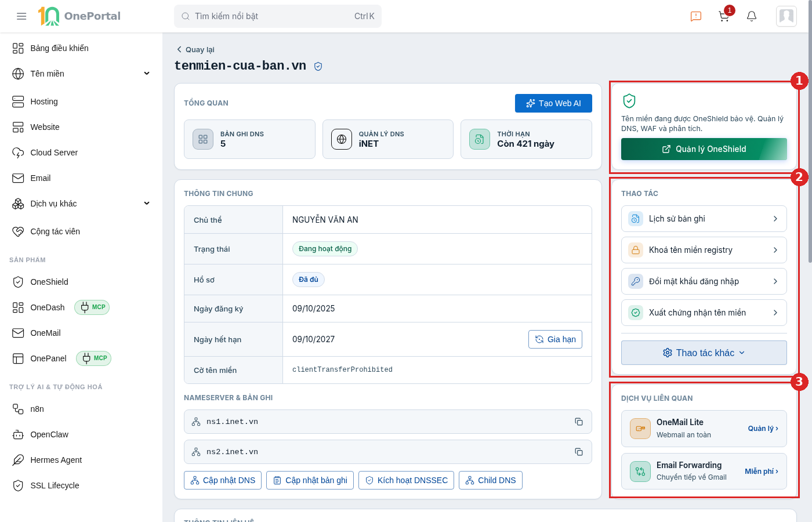Open notifications bell
Image resolution: width=812 pixels, height=522 pixels.
(752, 16)
